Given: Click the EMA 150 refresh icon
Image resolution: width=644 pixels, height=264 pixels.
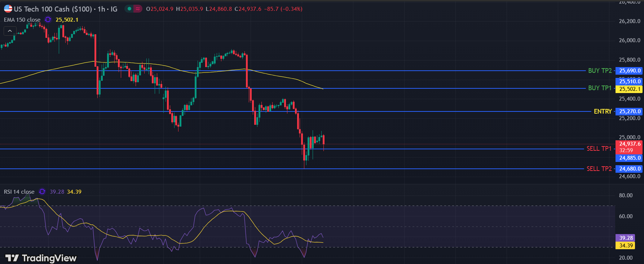Looking at the screenshot, I should click(48, 20).
